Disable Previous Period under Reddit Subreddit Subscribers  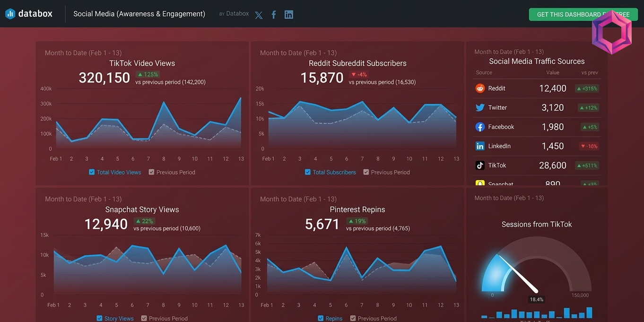coord(366,172)
